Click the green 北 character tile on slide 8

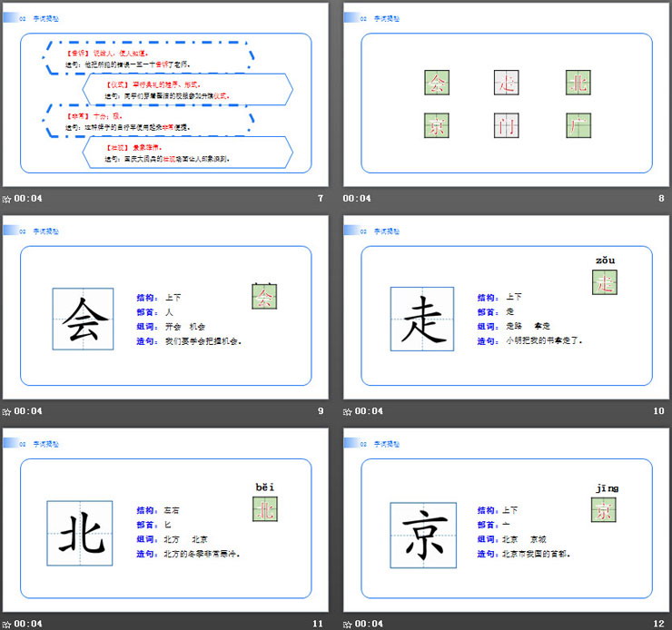tap(578, 84)
